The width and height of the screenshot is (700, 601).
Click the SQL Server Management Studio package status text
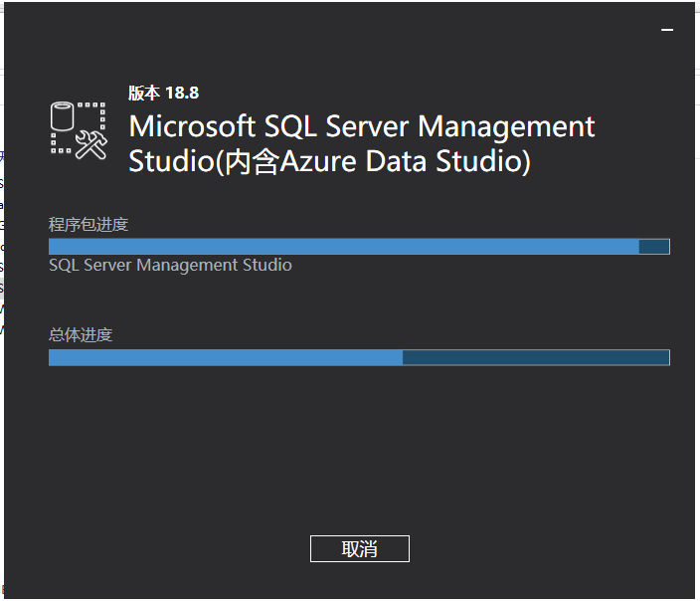[x=170, y=265]
